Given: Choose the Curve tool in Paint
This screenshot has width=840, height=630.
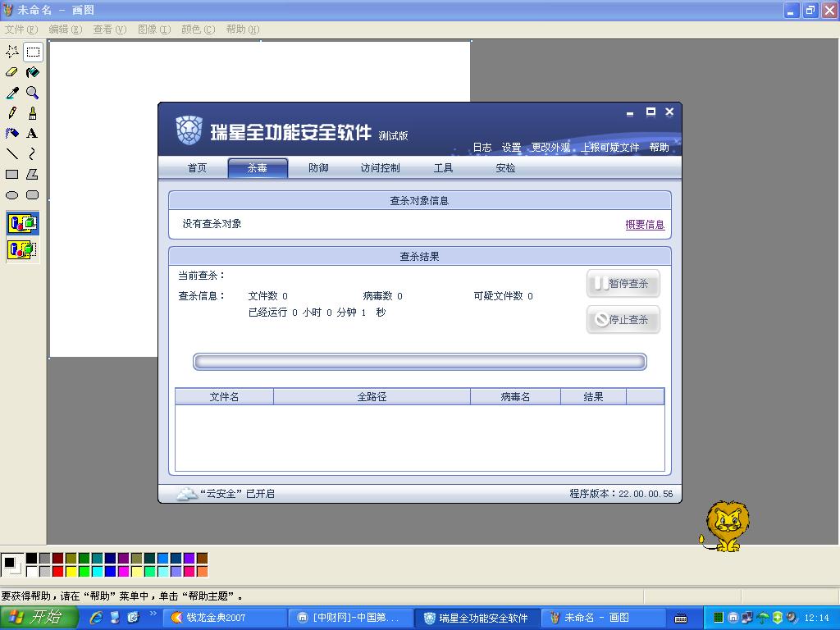Looking at the screenshot, I should click(x=33, y=153).
